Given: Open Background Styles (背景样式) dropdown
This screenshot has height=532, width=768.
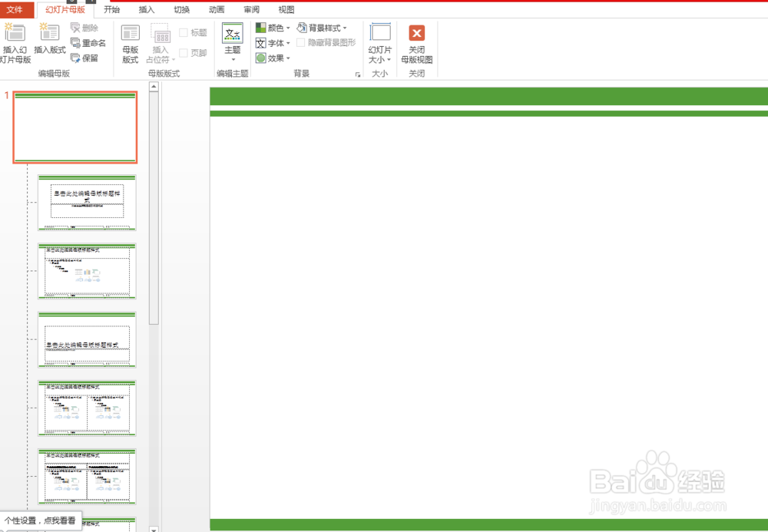Looking at the screenshot, I should click(322, 28).
